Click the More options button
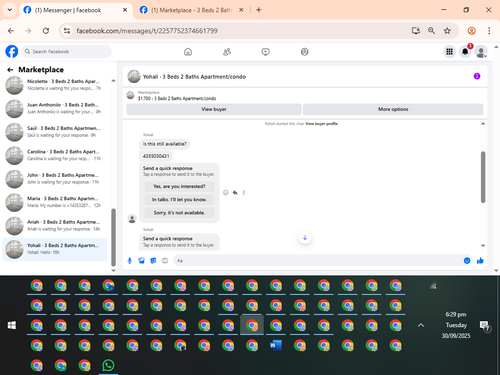The height and width of the screenshot is (375, 500). [x=393, y=109]
